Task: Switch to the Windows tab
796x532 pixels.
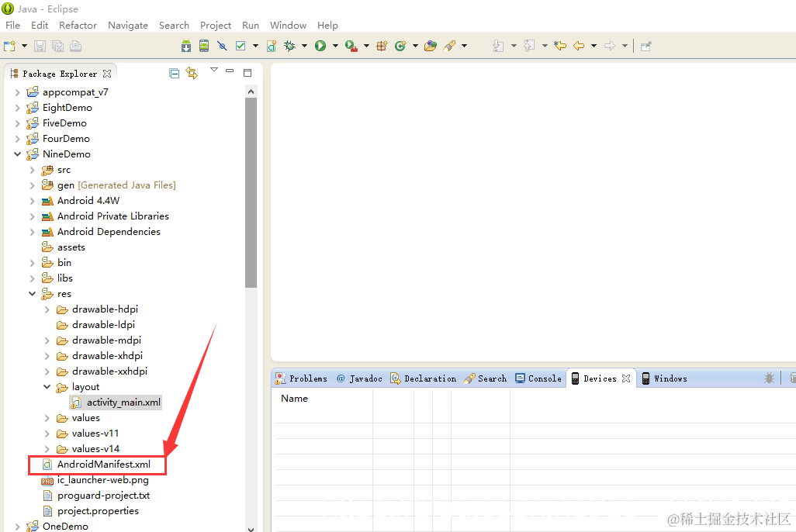Action: pyautogui.click(x=665, y=378)
